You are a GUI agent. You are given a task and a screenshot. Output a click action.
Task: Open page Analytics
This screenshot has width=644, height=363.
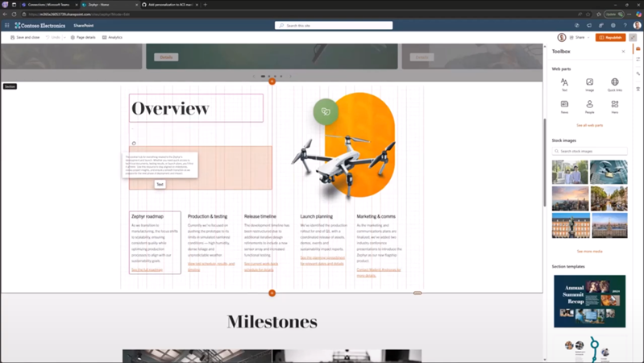point(112,37)
